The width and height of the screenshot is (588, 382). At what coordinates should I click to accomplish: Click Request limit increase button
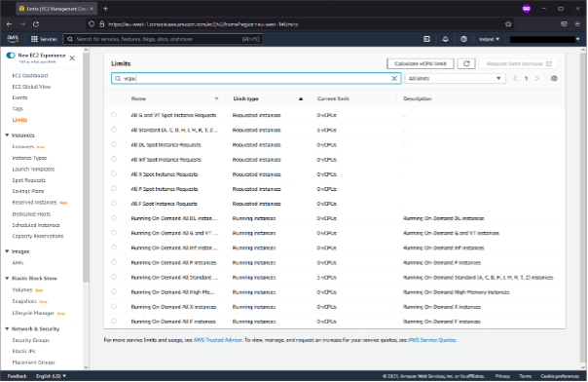click(x=519, y=63)
